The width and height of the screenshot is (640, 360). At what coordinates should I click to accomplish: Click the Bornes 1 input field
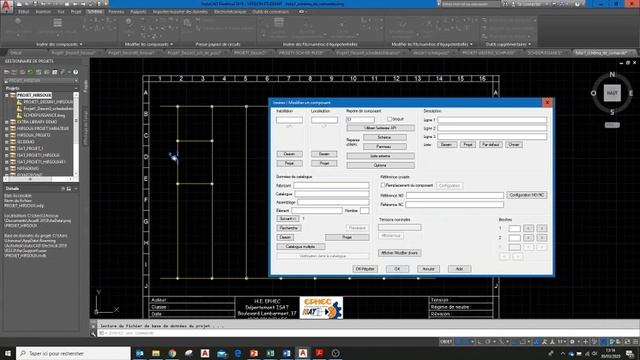click(x=514, y=228)
